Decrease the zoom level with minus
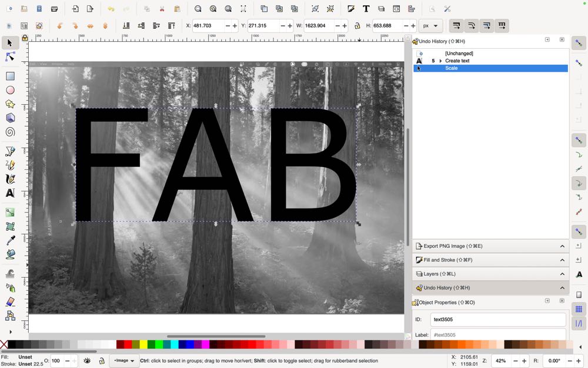 coord(515,360)
